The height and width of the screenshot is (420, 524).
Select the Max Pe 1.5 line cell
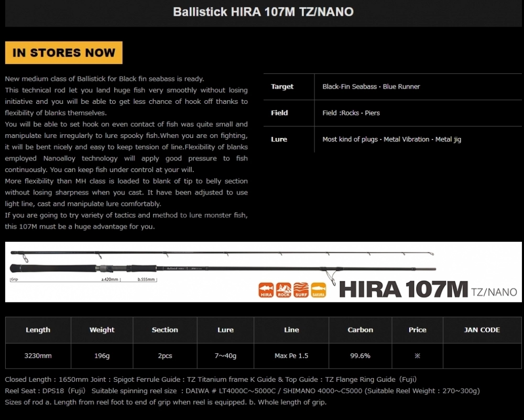click(x=291, y=356)
